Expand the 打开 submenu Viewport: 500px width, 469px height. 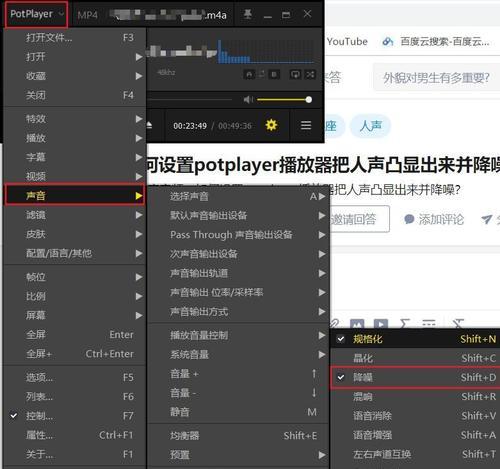75,57
